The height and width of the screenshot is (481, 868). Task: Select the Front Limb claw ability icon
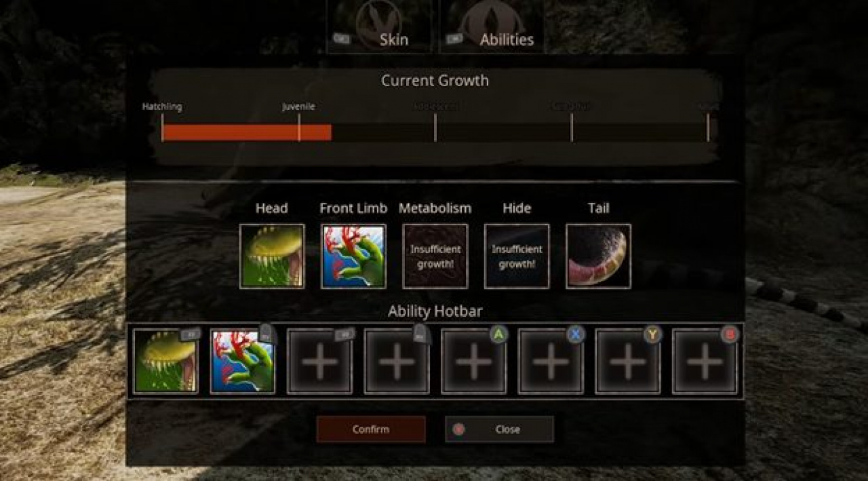coord(353,256)
